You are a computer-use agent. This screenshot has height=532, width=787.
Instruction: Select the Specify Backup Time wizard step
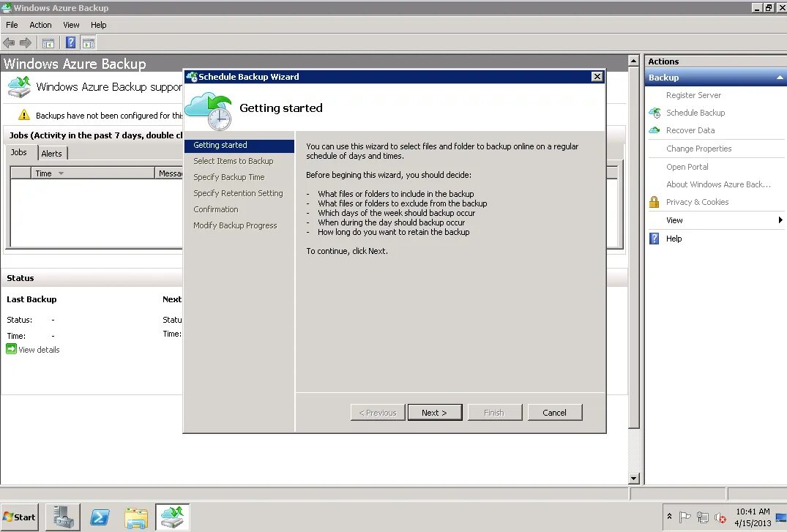230,176
